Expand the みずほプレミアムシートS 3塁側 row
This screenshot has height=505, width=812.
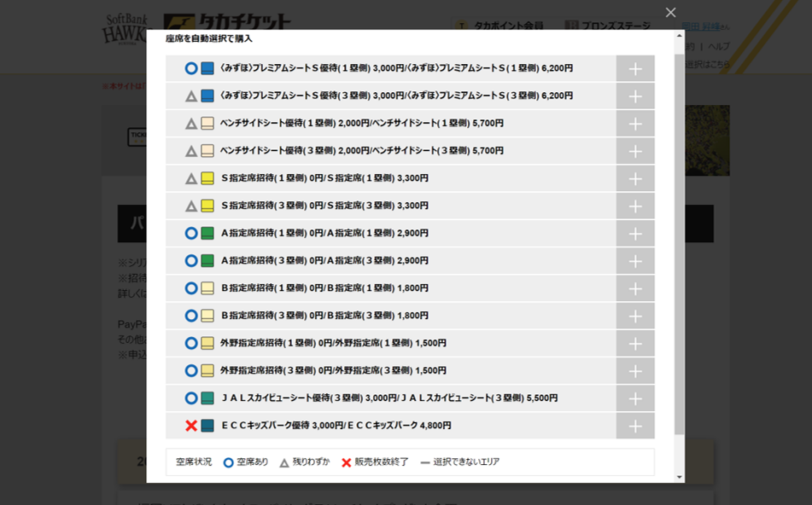pyautogui.click(x=634, y=96)
